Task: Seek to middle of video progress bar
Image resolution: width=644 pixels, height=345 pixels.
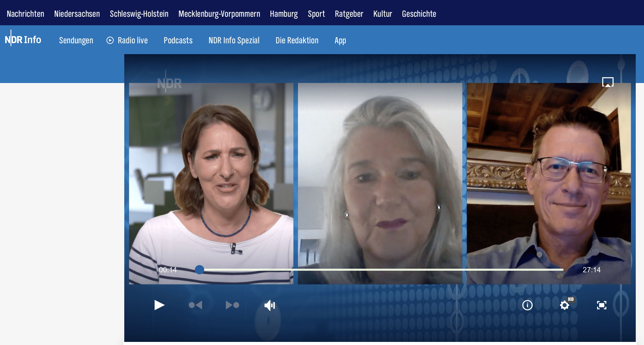Action: tap(381, 269)
